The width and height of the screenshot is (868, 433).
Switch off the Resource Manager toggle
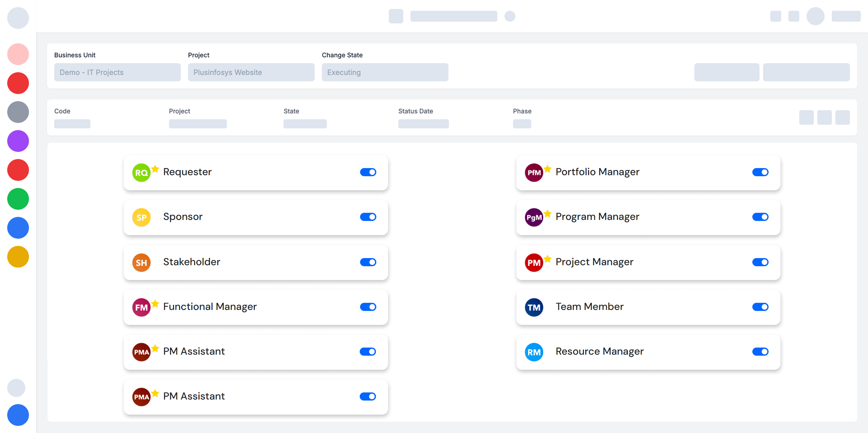click(x=760, y=352)
